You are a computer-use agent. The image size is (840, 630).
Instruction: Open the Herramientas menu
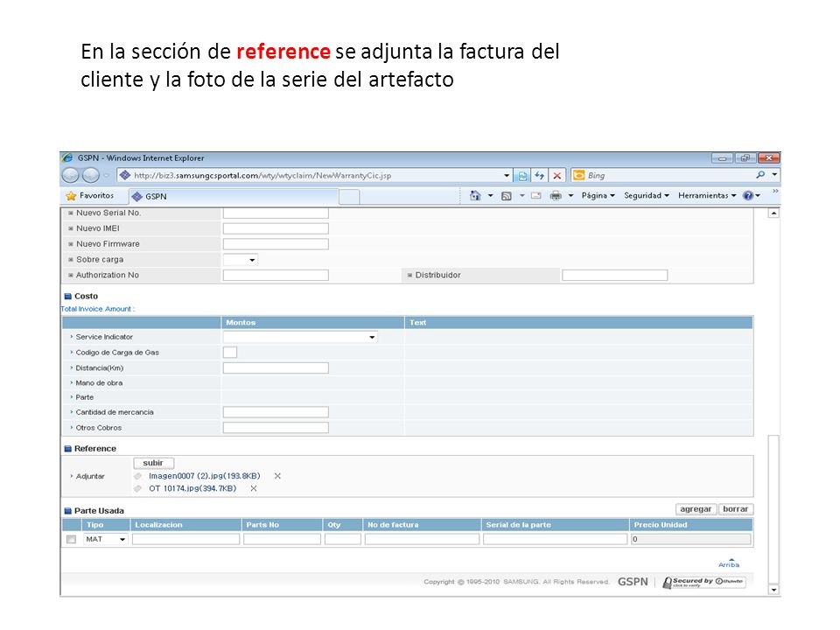pos(707,195)
